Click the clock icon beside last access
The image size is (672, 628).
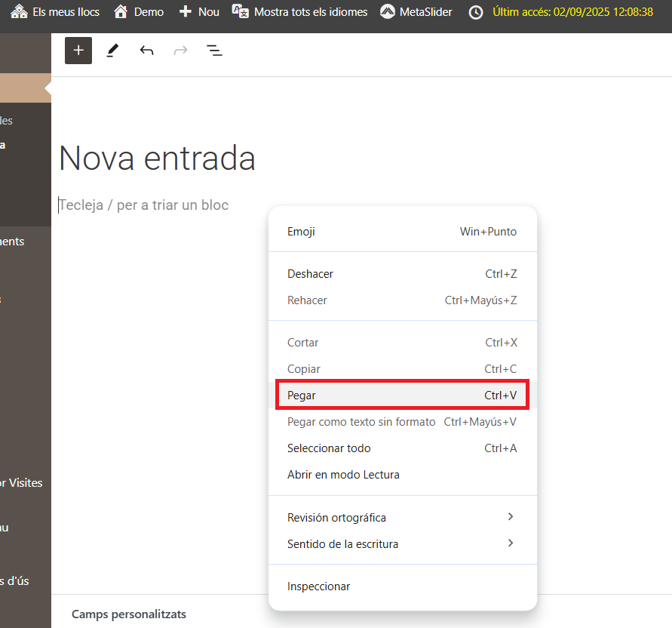pos(476,12)
